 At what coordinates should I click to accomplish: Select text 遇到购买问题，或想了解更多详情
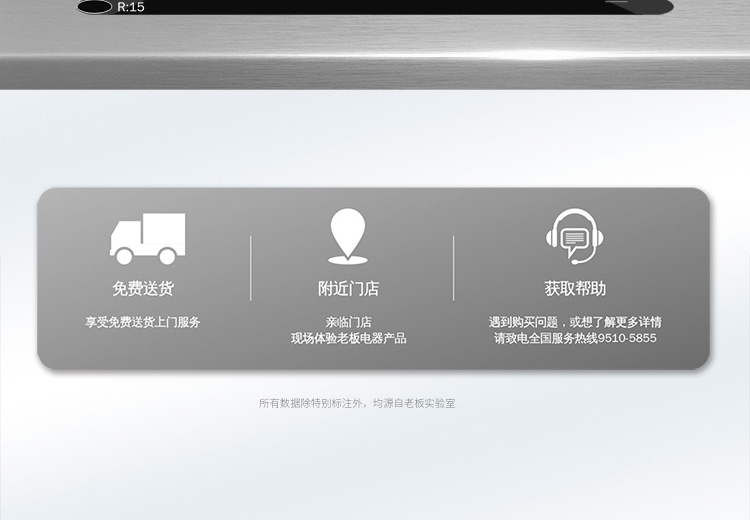tap(575, 322)
